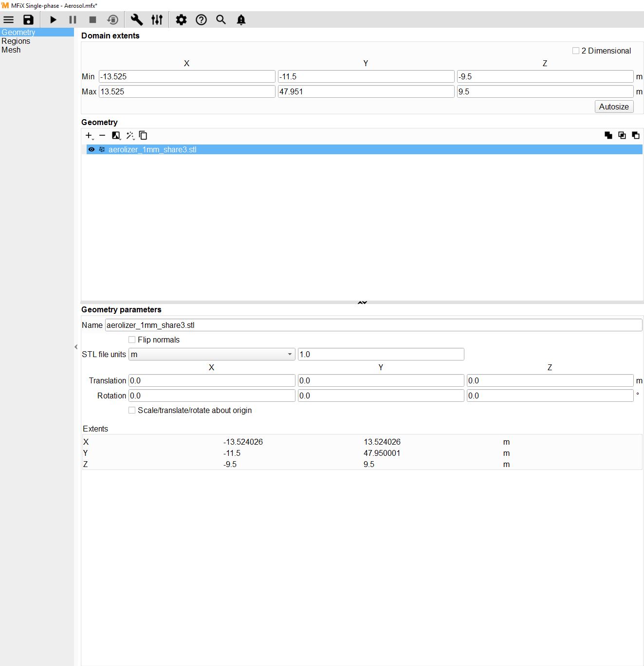Collapse the geometry tree splitter handle
This screenshot has height=666, width=644.
pos(362,303)
